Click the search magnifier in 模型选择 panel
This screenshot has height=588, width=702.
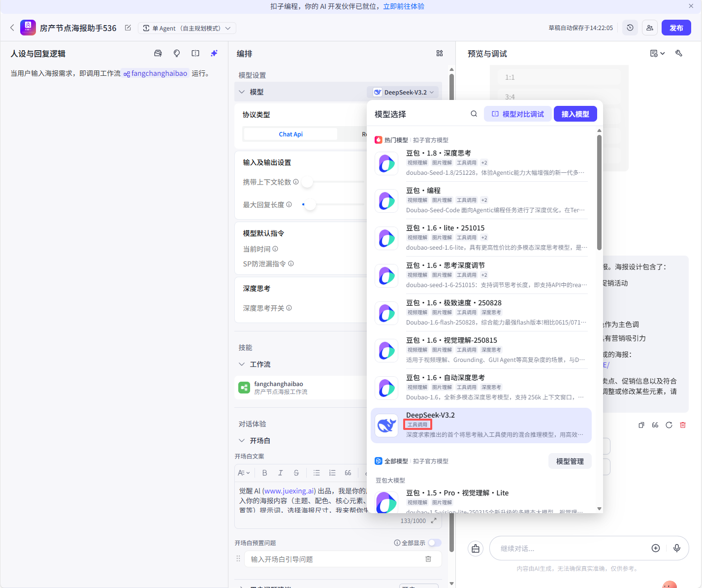pyautogui.click(x=474, y=113)
